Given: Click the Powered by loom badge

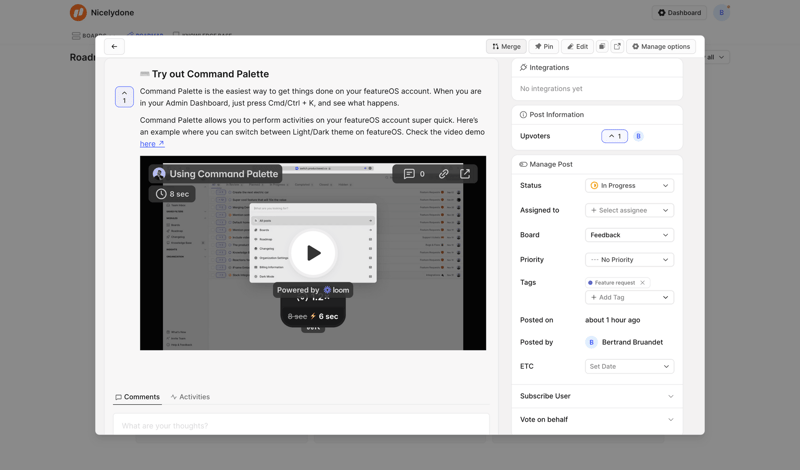Looking at the screenshot, I should click(313, 290).
